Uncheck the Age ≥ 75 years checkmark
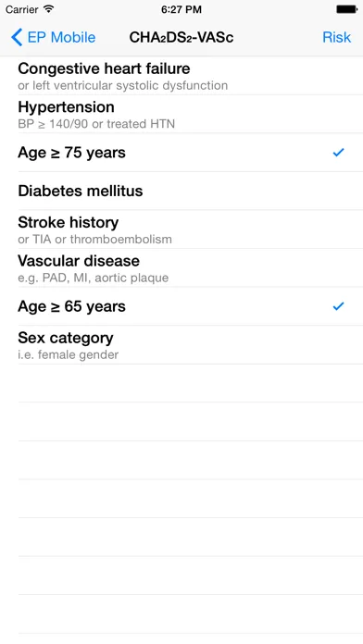 pyautogui.click(x=338, y=153)
